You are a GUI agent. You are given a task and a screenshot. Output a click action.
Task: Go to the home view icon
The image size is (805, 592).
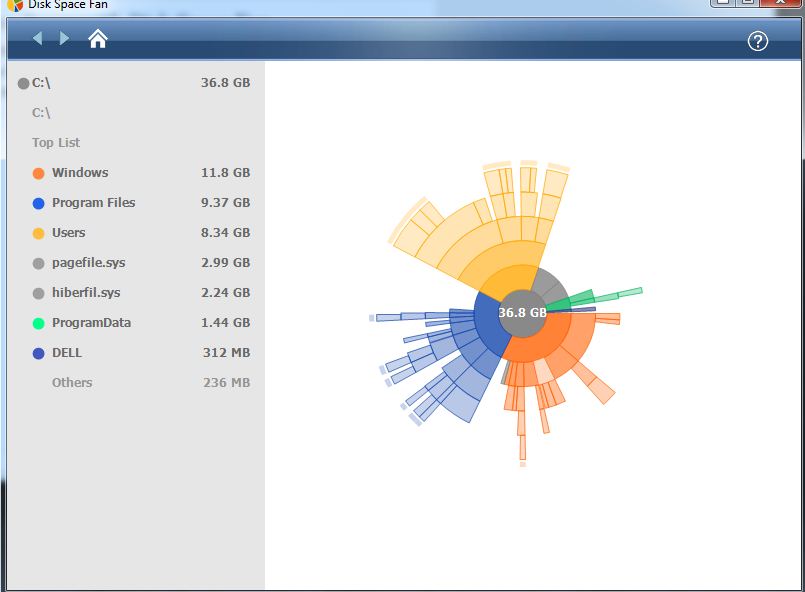98,39
